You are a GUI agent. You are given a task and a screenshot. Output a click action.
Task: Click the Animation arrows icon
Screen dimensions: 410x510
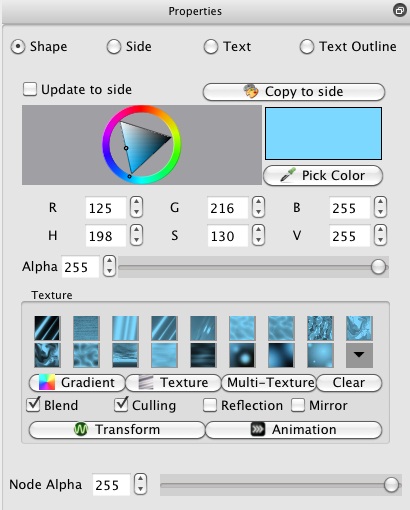[x=258, y=429]
